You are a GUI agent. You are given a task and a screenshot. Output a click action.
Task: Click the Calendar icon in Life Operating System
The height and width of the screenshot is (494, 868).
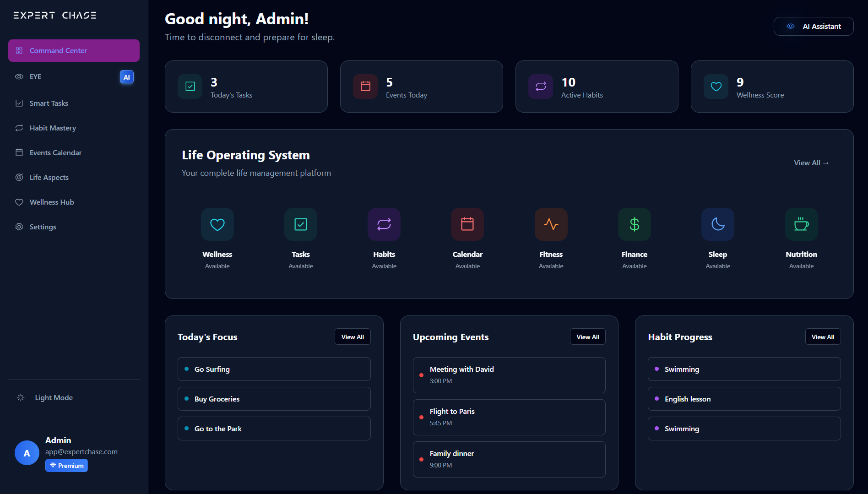[x=467, y=224]
